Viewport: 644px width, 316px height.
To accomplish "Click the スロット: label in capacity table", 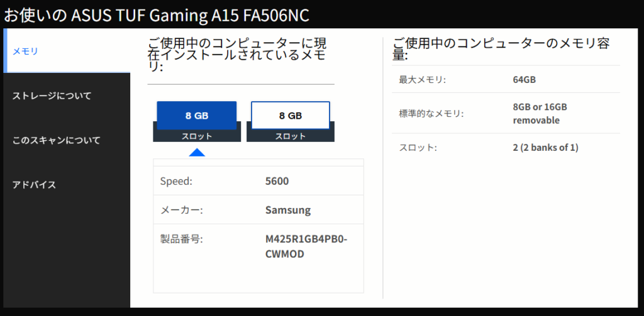I will click(418, 148).
